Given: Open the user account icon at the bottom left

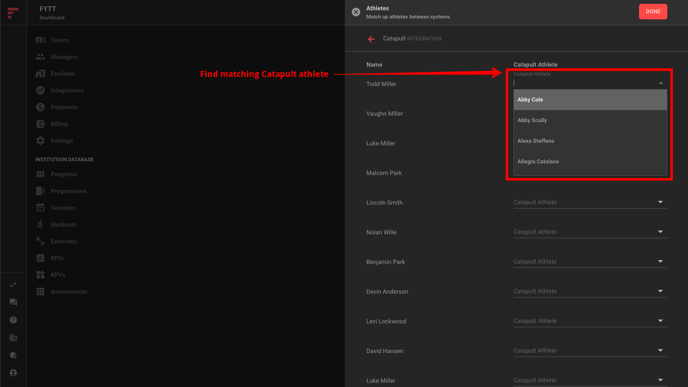Looking at the screenshot, I should pos(13,373).
